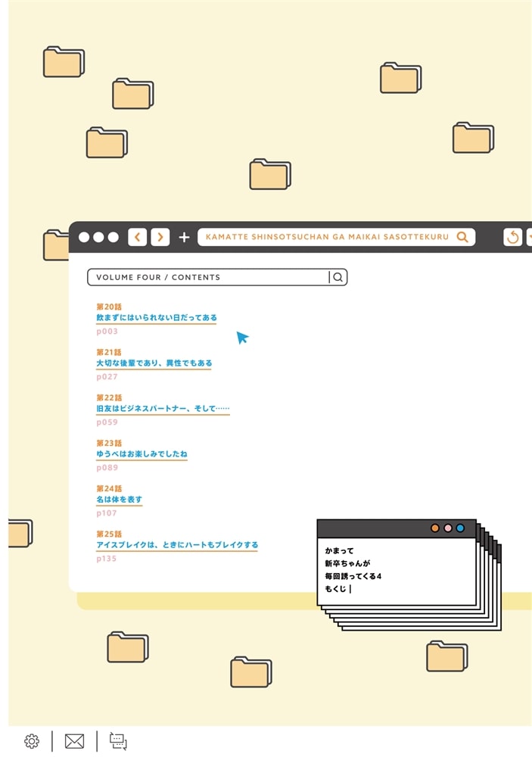Open chapter 第20話 link
Screen dimensions: 532x757
pyautogui.click(x=156, y=318)
